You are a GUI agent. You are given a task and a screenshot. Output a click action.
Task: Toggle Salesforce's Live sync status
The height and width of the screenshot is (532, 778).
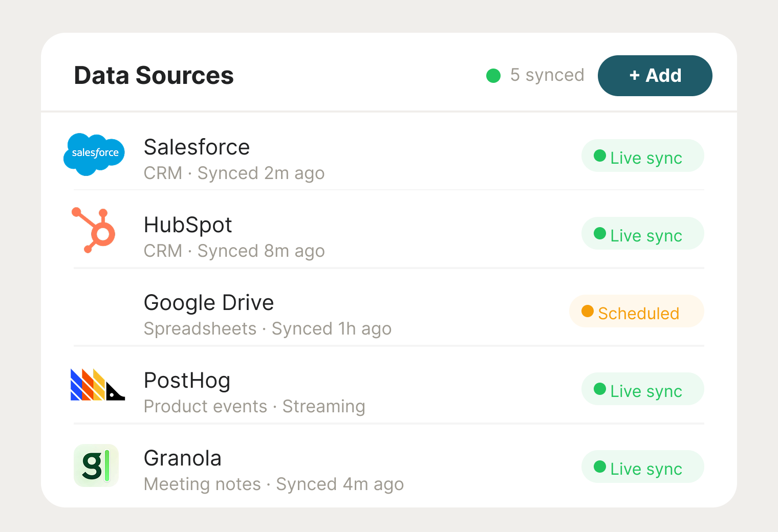pyautogui.click(x=642, y=156)
